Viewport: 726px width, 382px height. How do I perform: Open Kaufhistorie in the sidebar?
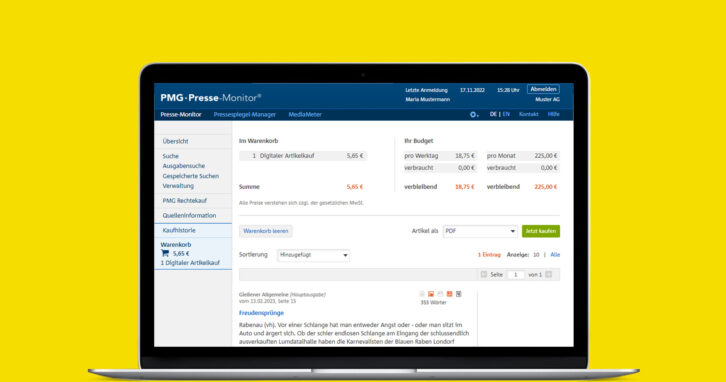(x=179, y=230)
